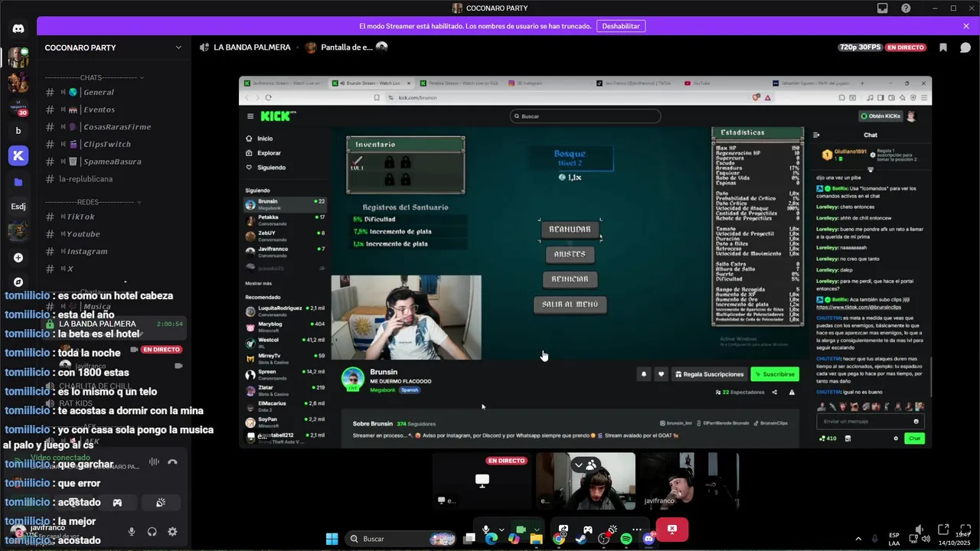Open the chat thread icon top right
The width and height of the screenshot is (980, 551).
tap(965, 47)
